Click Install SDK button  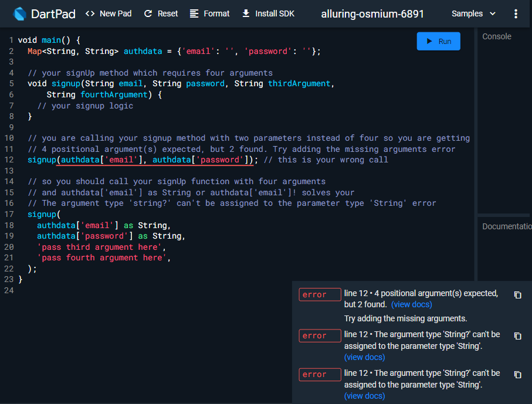[269, 13]
